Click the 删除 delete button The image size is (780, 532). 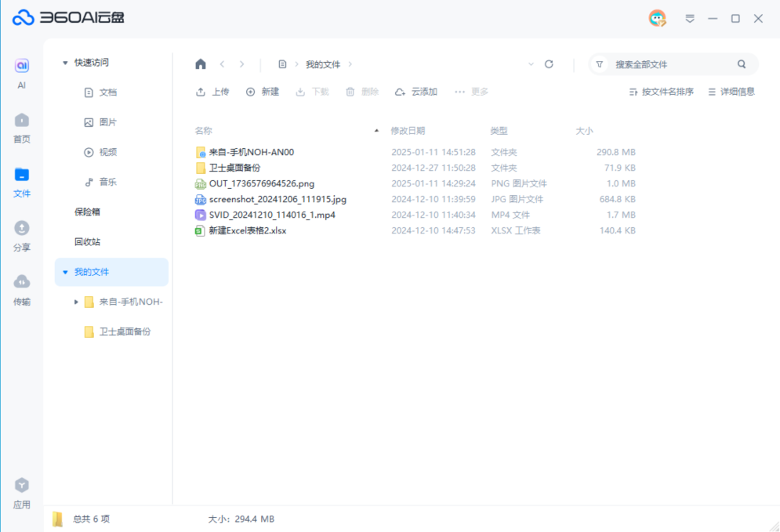tap(361, 92)
